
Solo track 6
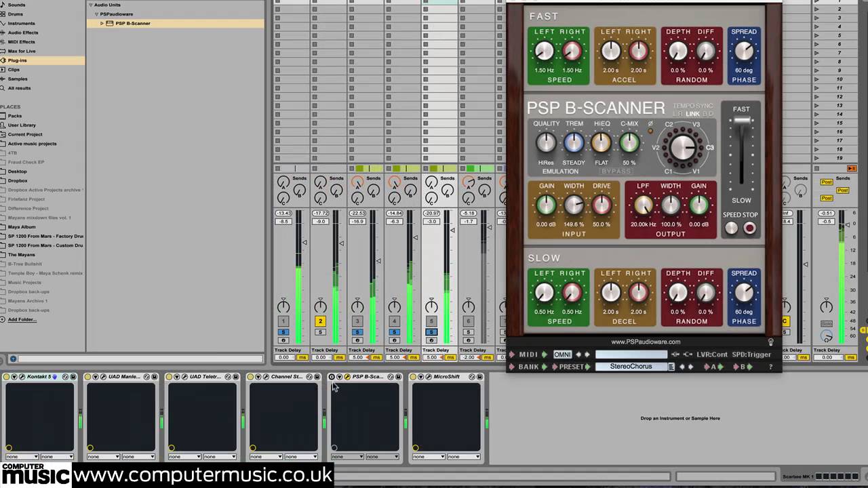click(x=468, y=332)
